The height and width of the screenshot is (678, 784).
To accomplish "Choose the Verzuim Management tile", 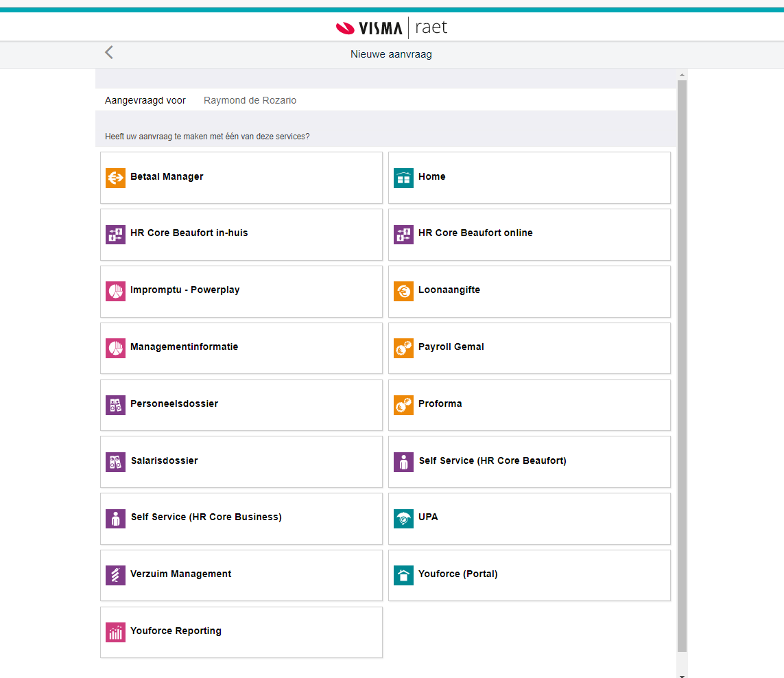I will tap(241, 576).
